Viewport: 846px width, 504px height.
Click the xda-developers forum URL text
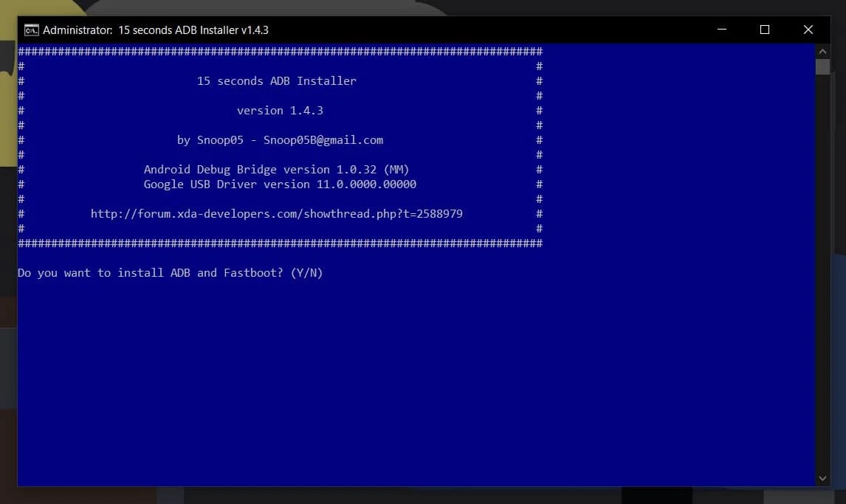coord(276,214)
